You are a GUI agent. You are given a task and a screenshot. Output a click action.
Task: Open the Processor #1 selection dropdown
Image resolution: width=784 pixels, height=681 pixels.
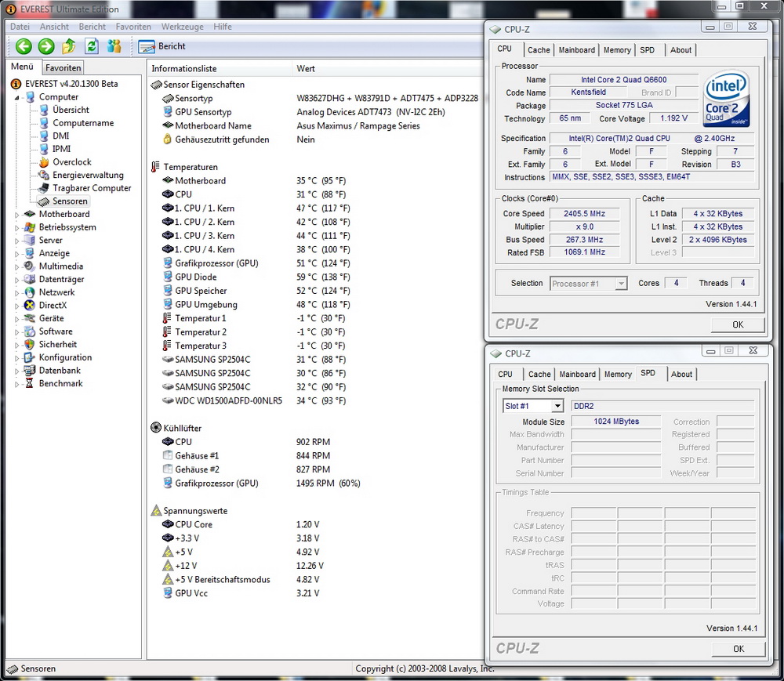(588, 284)
